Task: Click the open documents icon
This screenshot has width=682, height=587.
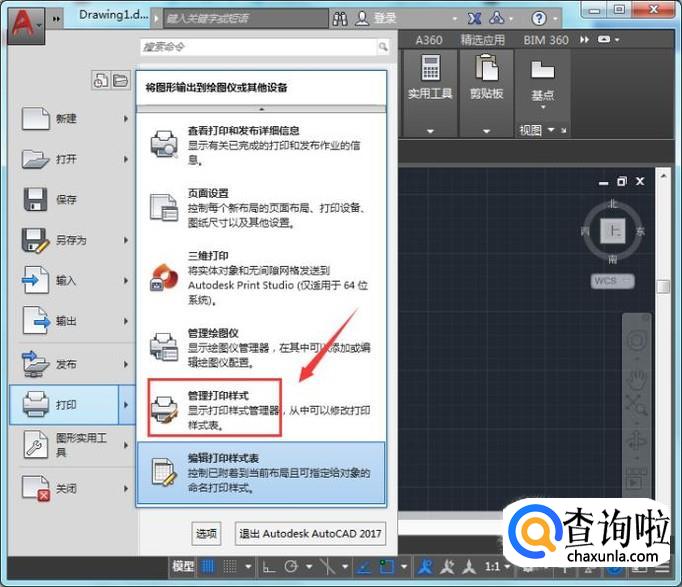Action: pos(120,80)
